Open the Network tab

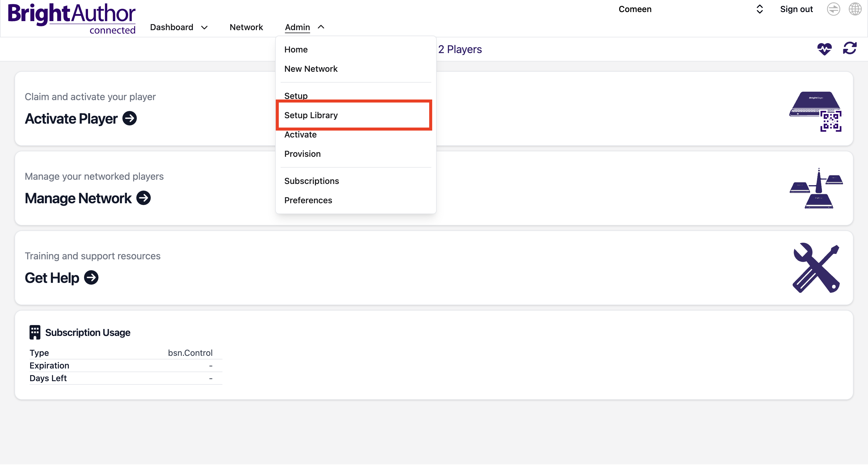[x=246, y=27]
